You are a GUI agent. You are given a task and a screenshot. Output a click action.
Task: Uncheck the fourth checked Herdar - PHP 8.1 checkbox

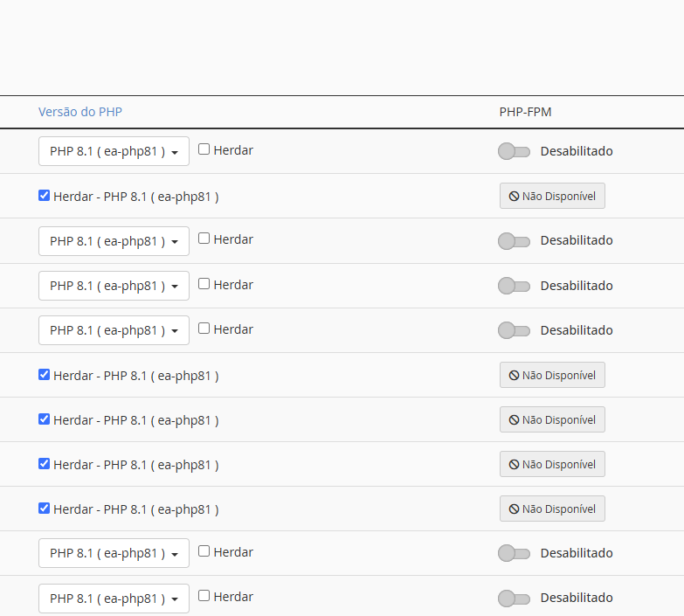coord(44,463)
